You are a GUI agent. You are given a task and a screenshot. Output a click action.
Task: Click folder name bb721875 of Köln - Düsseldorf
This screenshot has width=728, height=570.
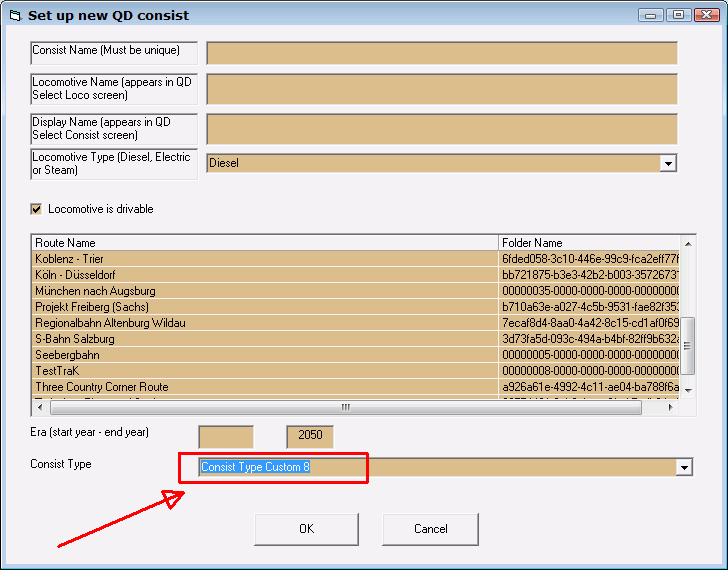click(589, 275)
